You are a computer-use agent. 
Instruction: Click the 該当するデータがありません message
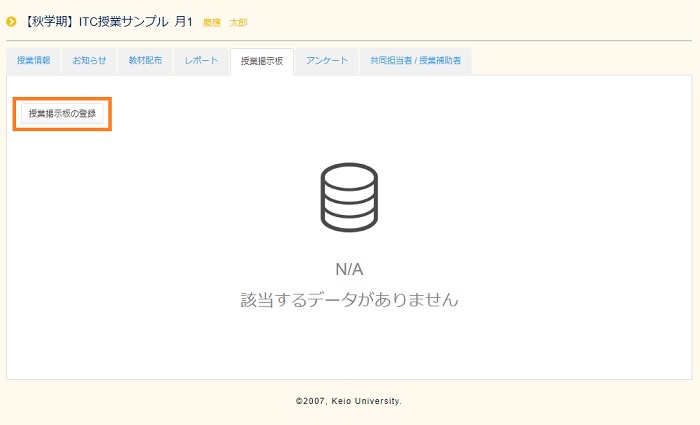349,299
